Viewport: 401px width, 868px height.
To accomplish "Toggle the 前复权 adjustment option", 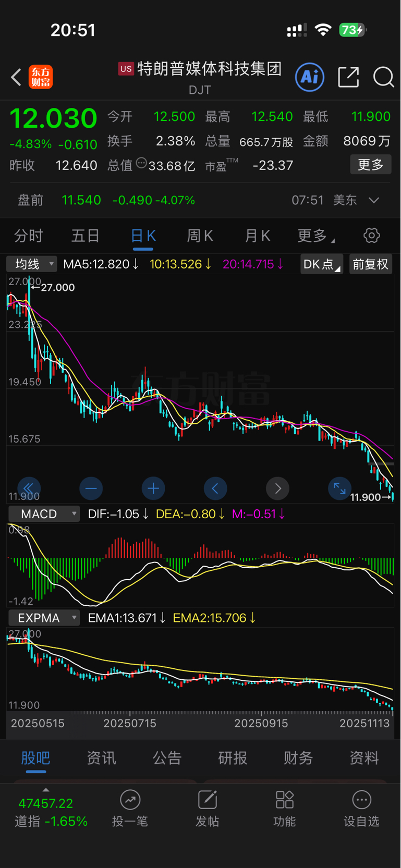I will coord(370,264).
